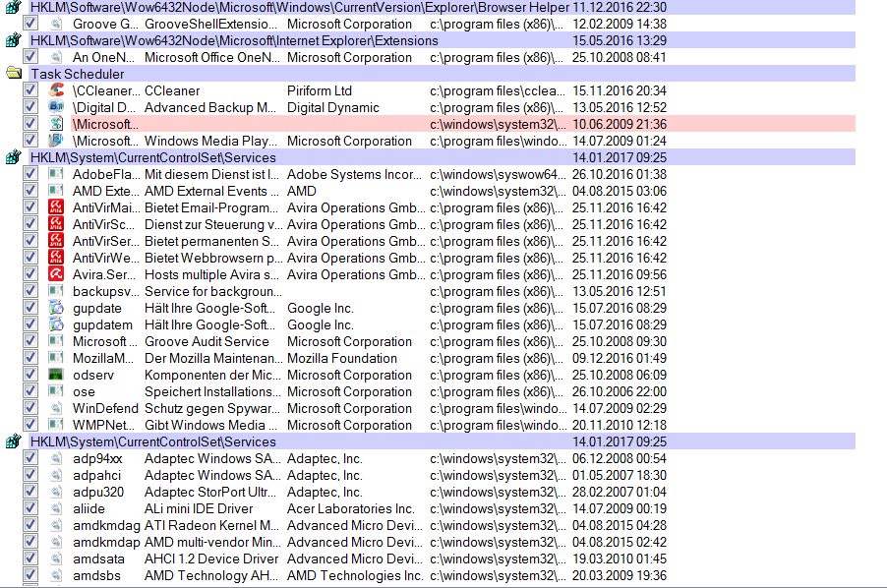Viewport: 887px width, 588px height.
Task: Disable the gupdate service checkbox
Action: 30,308
